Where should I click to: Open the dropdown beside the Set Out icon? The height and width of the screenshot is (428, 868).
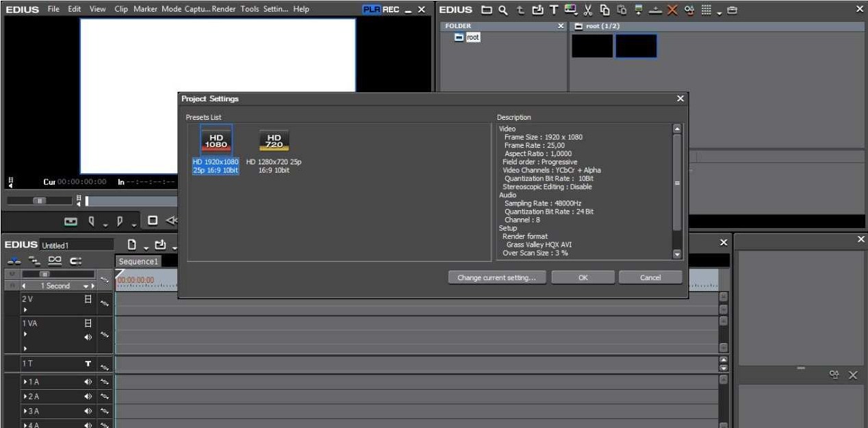click(133, 224)
